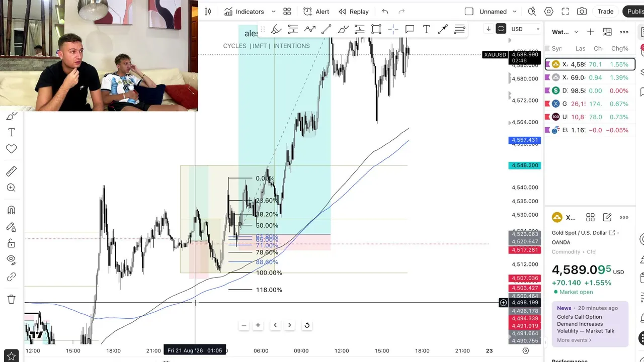The height and width of the screenshot is (362, 644).
Task: Sort watchlist by Last column header
Action: [x=581, y=49]
